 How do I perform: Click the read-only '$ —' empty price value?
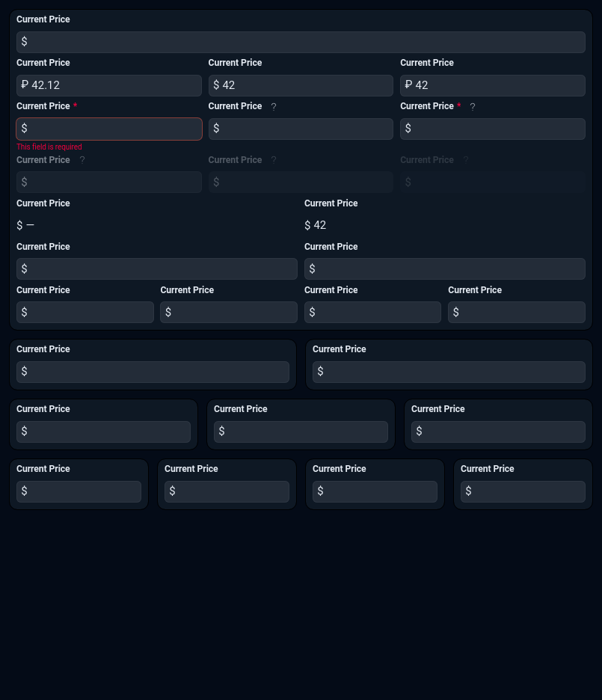pyautogui.click(x=25, y=225)
